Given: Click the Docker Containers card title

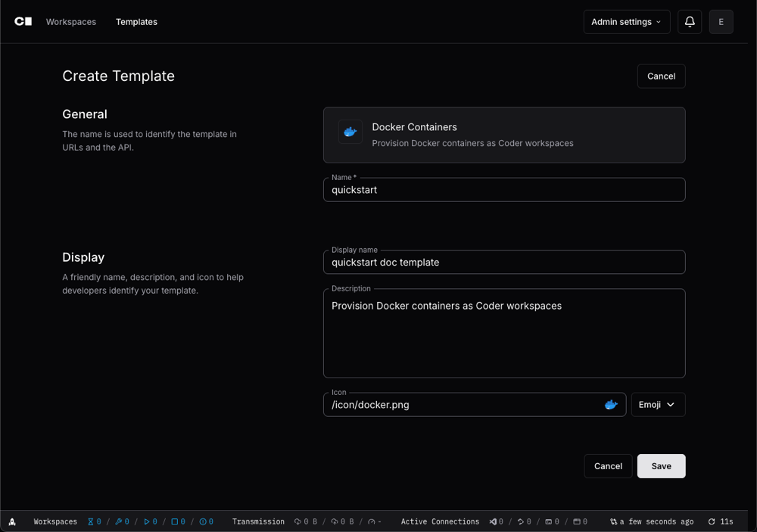Looking at the screenshot, I should (414, 127).
